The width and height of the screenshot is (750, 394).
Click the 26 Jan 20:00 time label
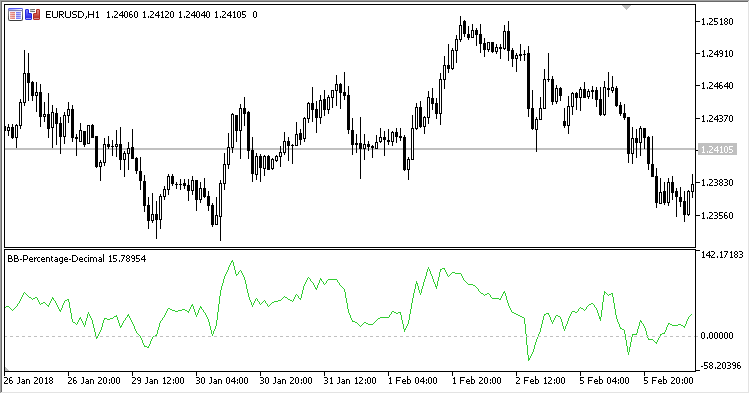tap(94, 381)
